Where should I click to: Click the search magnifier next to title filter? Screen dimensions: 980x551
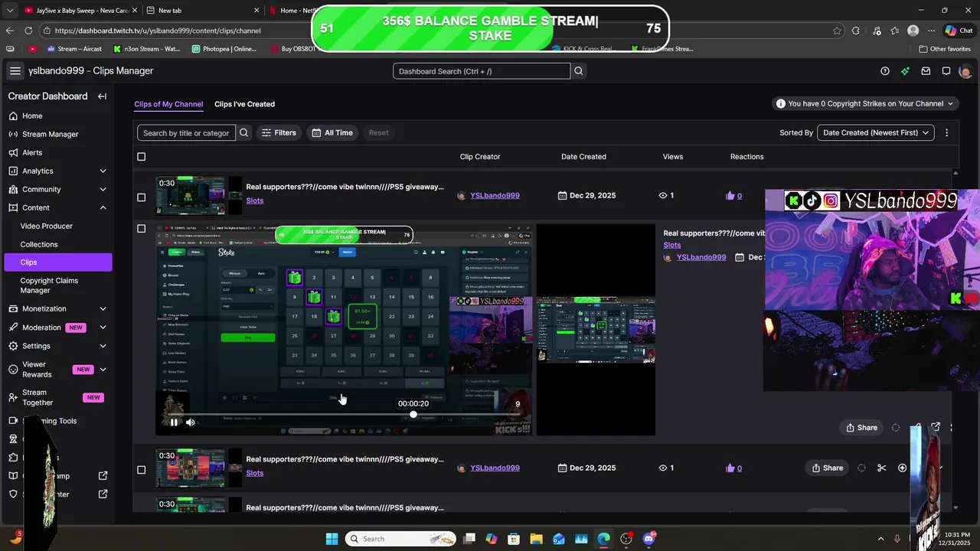click(x=243, y=132)
